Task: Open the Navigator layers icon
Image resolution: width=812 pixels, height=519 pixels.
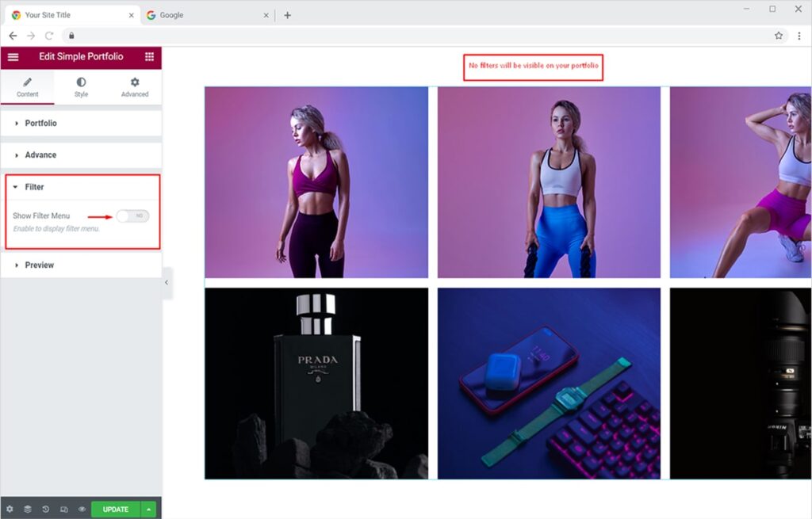Action: point(28,509)
